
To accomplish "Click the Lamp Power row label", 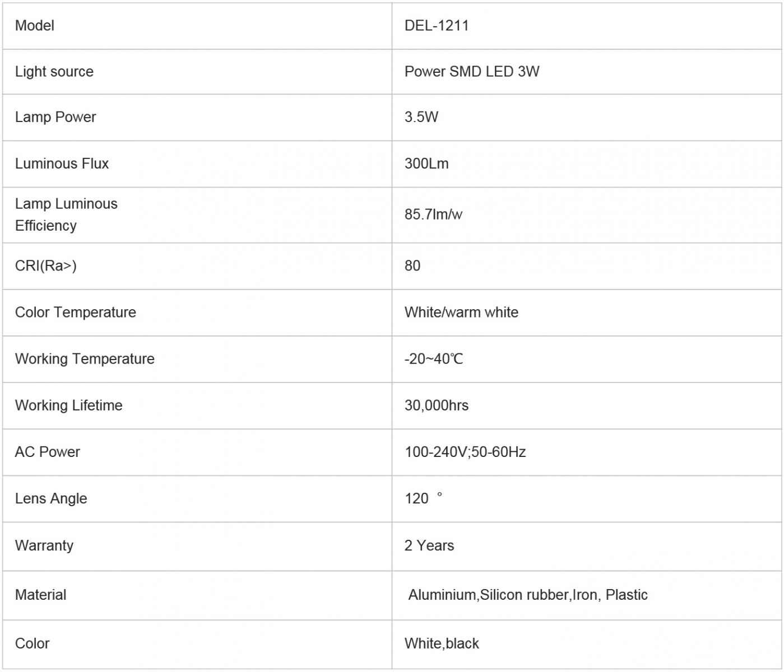I will pos(55,117).
